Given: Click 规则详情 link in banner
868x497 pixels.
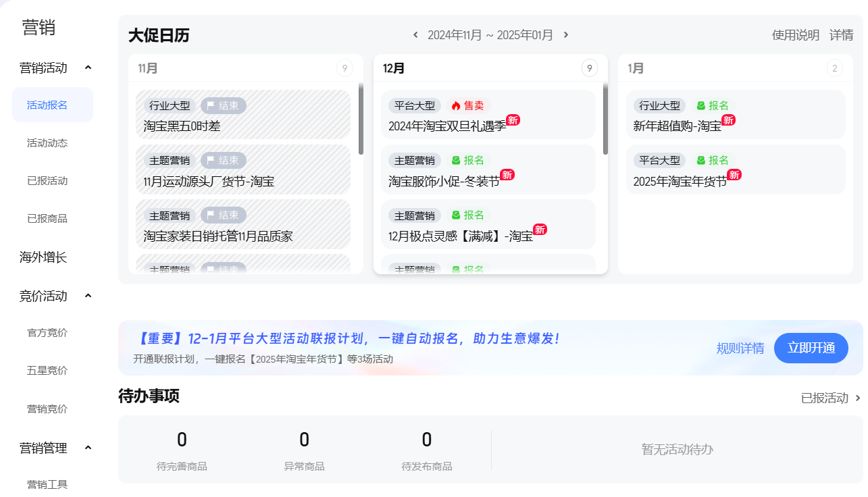Looking at the screenshot, I should pyautogui.click(x=740, y=348).
